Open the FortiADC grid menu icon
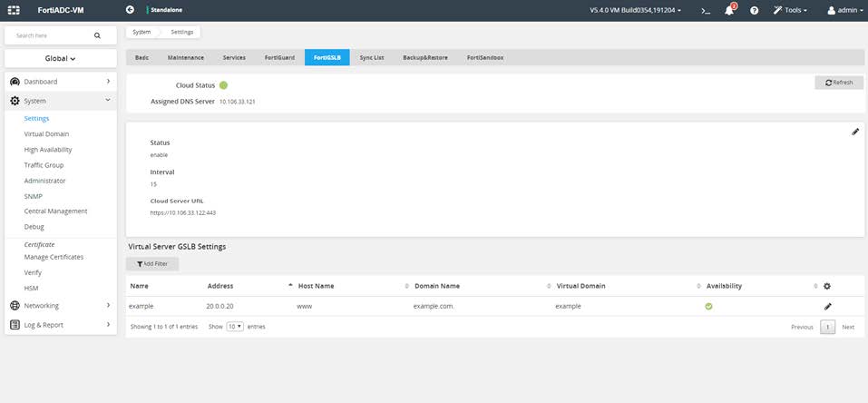868x403 pixels. pos(14,10)
